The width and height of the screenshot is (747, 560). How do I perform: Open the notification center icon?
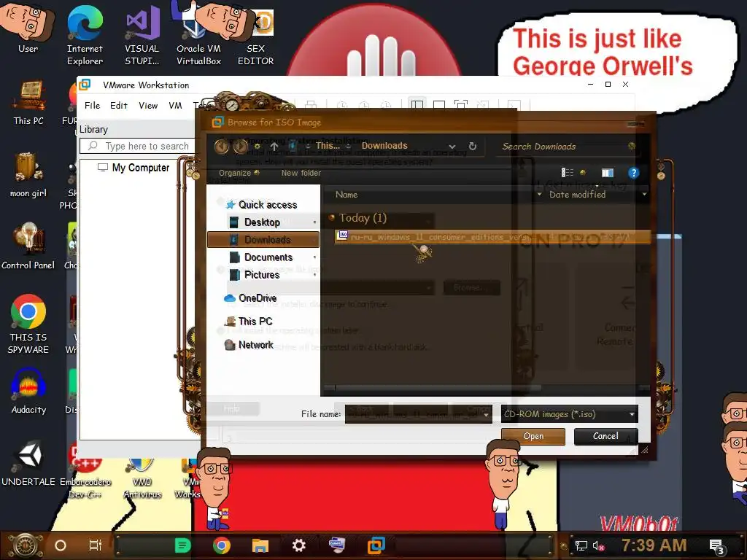[x=717, y=546]
